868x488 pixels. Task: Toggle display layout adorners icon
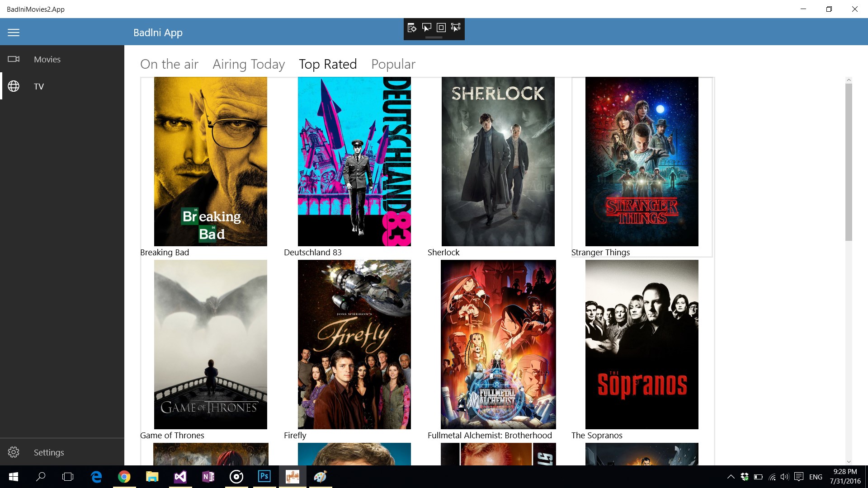[x=441, y=28]
